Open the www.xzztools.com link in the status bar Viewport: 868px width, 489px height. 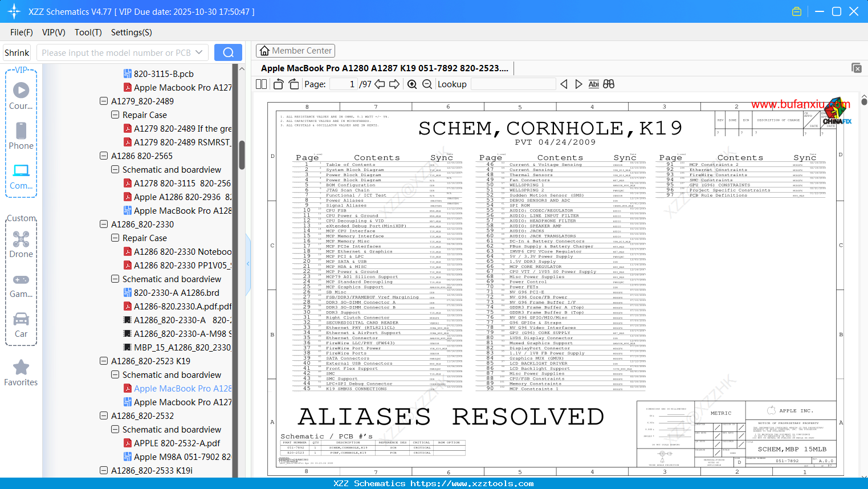click(x=472, y=483)
